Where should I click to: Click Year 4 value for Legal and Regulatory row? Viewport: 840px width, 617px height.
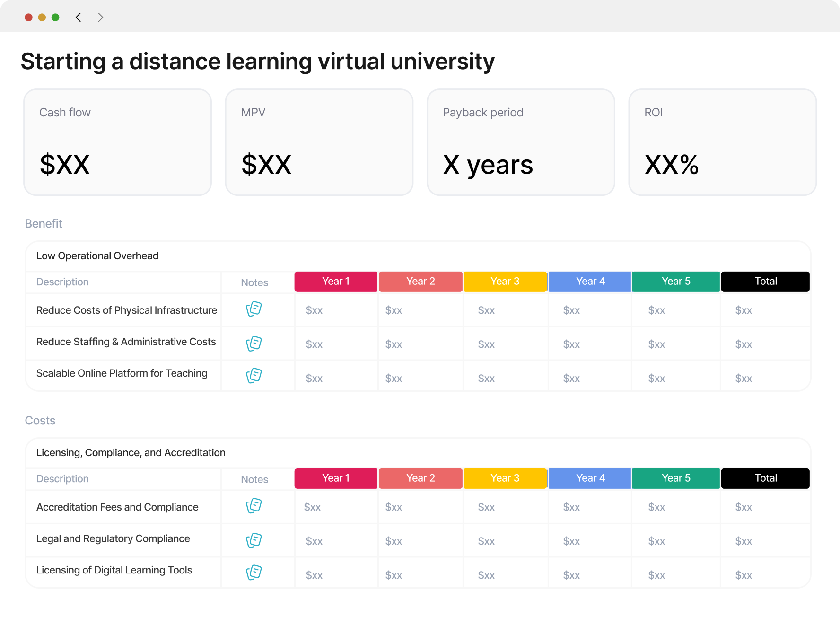coord(571,541)
